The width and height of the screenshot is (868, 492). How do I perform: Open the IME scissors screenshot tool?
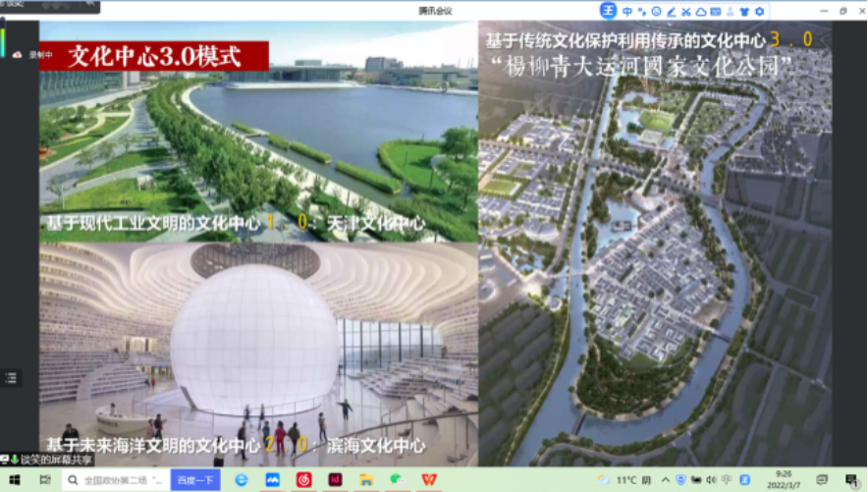pyautogui.click(x=685, y=11)
